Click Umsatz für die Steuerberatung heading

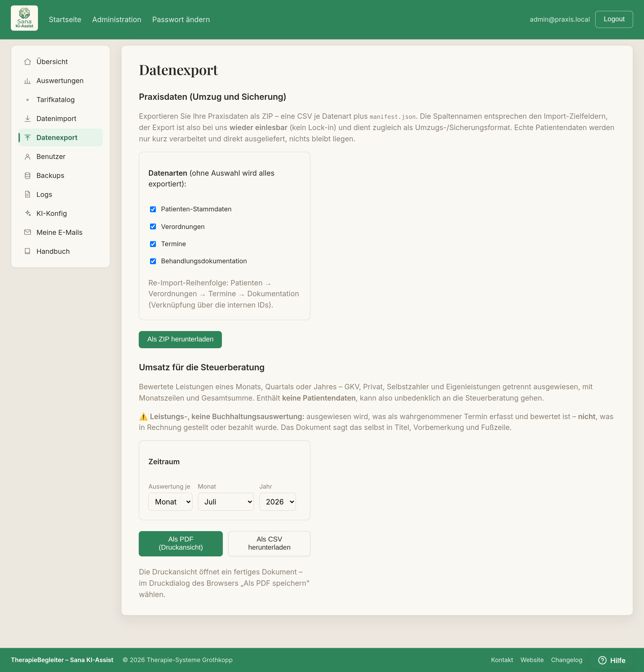[202, 368]
